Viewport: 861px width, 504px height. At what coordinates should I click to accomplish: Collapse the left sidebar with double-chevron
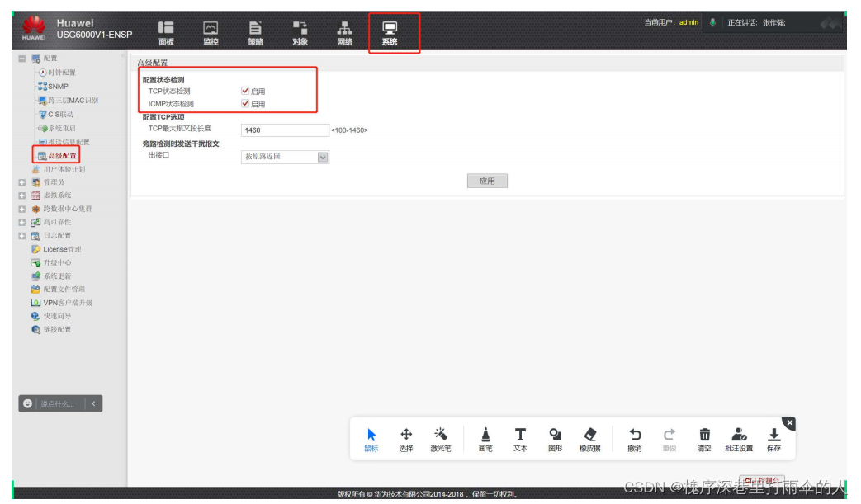124,56
